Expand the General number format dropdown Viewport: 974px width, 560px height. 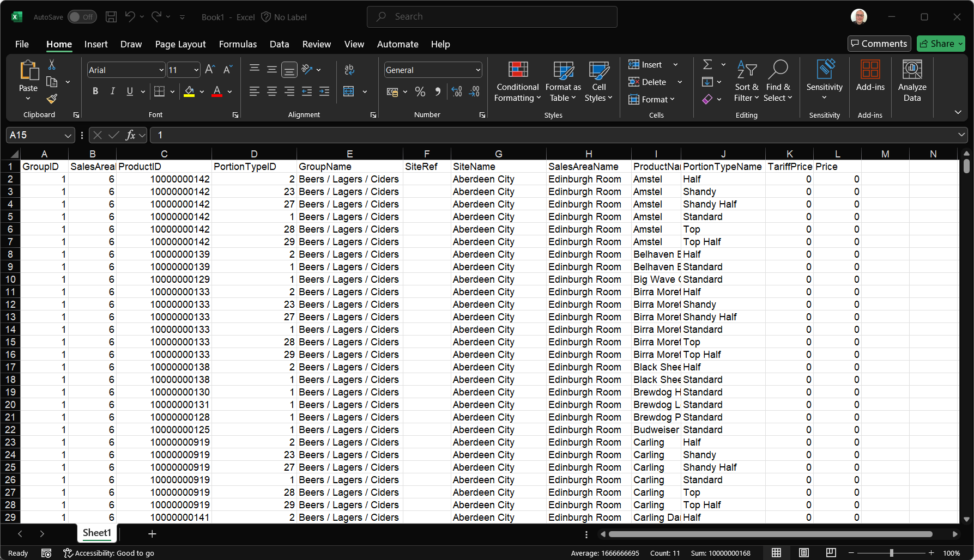(x=478, y=70)
